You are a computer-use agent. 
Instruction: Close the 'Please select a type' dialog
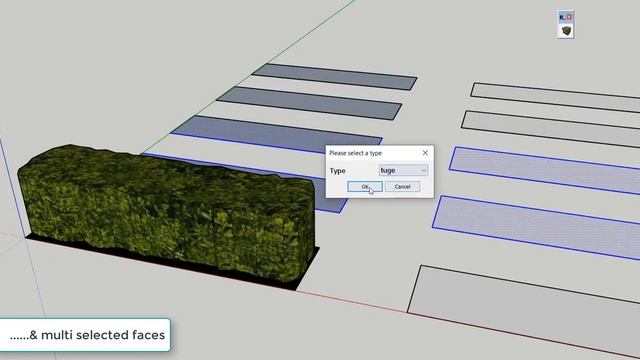coord(425,153)
